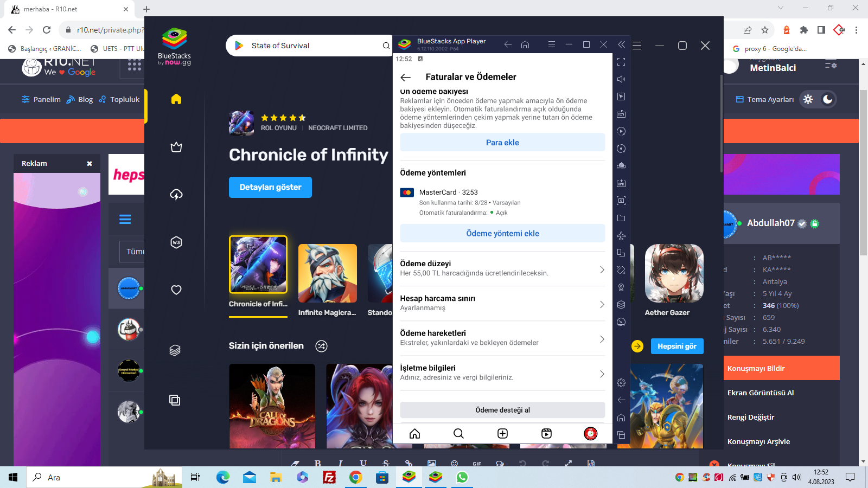The image size is (868, 488).
Task: Tap the reels icon in app bottom navigation
Action: [x=546, y=433]
